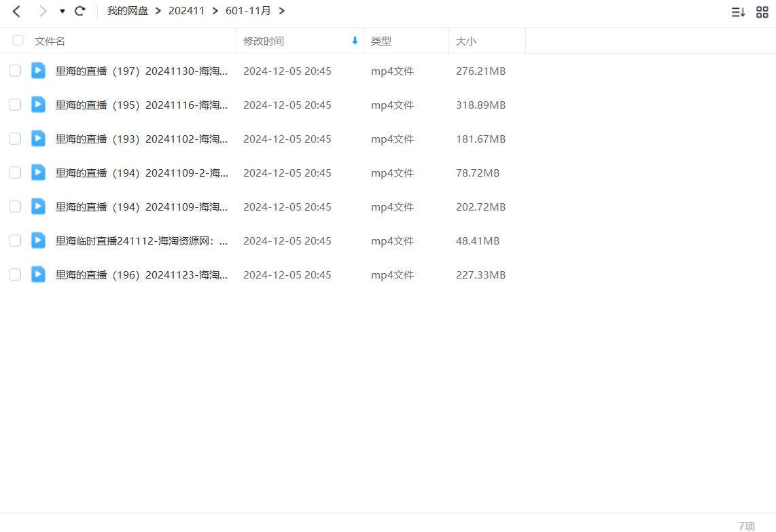Click video icon of file (197) 20241130
The width and height of the screenshot is (776, 532).
point(38,70)
